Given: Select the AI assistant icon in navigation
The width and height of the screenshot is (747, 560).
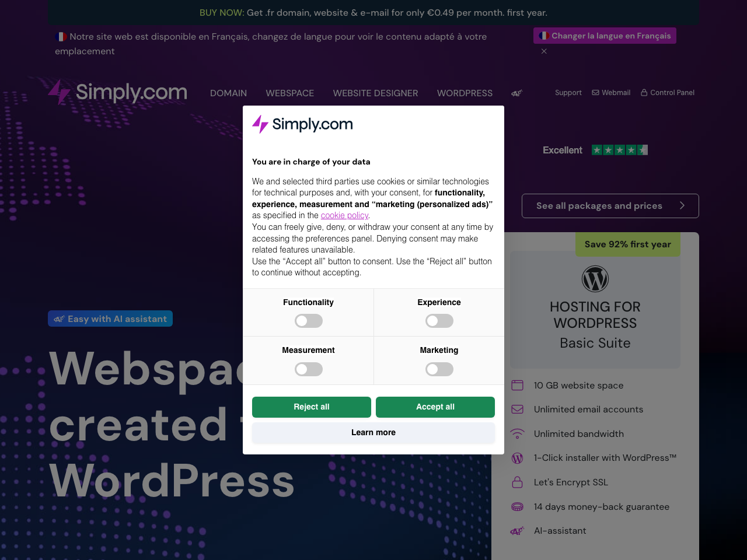Looking at the screenshot, I should click(516, 93).
